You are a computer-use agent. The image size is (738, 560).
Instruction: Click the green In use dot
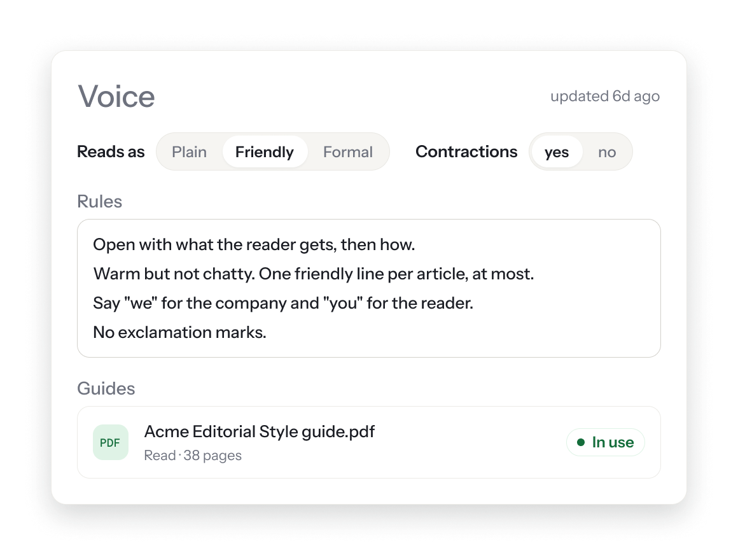[x=581, y=442]
